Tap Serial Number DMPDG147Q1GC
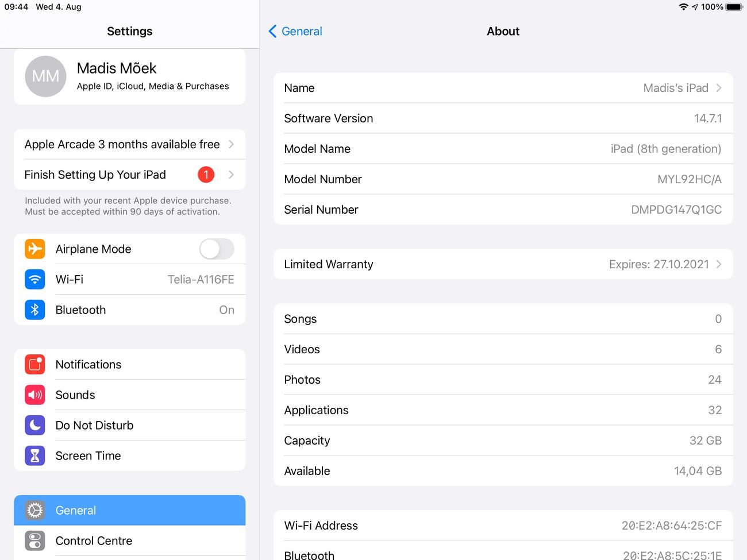This screenshot has height=560, width=747. point(503,210)
